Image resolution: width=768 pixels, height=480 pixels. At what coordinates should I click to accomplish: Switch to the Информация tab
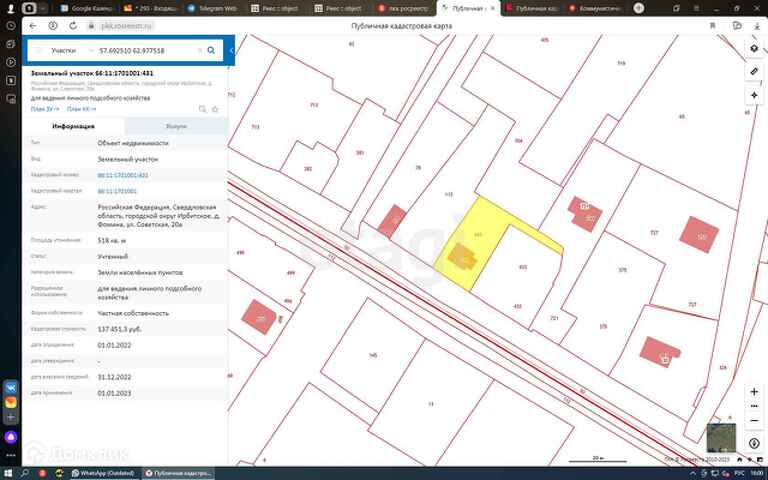pyautogui.click(x=73, y=127)
